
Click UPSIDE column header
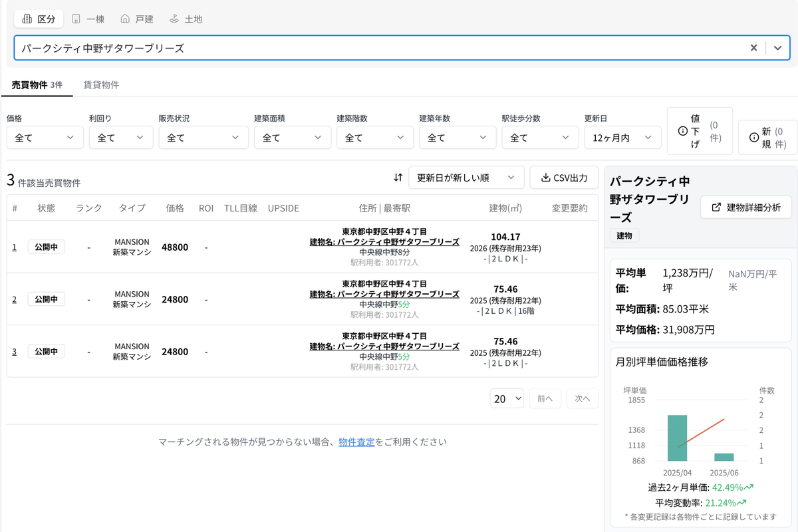pos(283,208)
